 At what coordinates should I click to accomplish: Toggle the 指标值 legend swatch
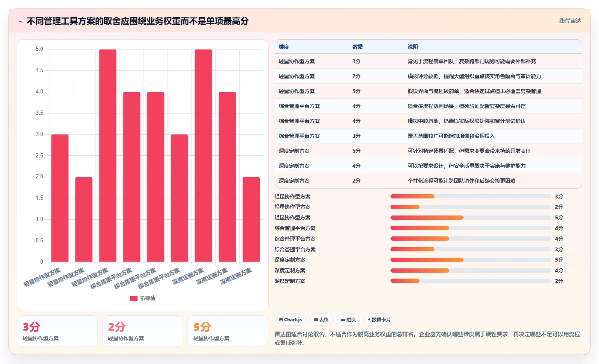(x=134, y=298)
